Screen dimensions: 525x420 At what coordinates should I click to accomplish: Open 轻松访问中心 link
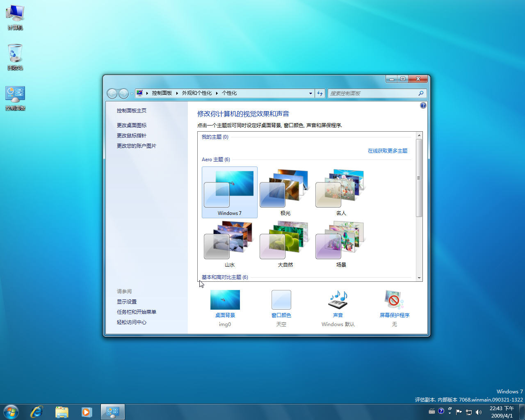132,322
